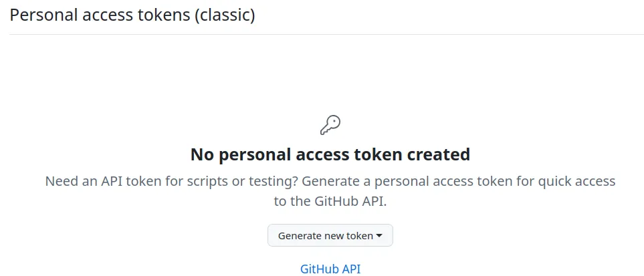Click the downward triangle beside Generate new token
Viewport: 644px width, 276px height.
click(x=379, y=235)
